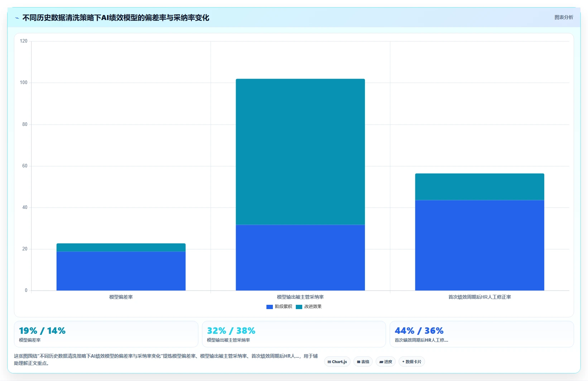588x381 pixels.
Task: Open the 图表分析 label at top right
Action: [x=564, y=17]
